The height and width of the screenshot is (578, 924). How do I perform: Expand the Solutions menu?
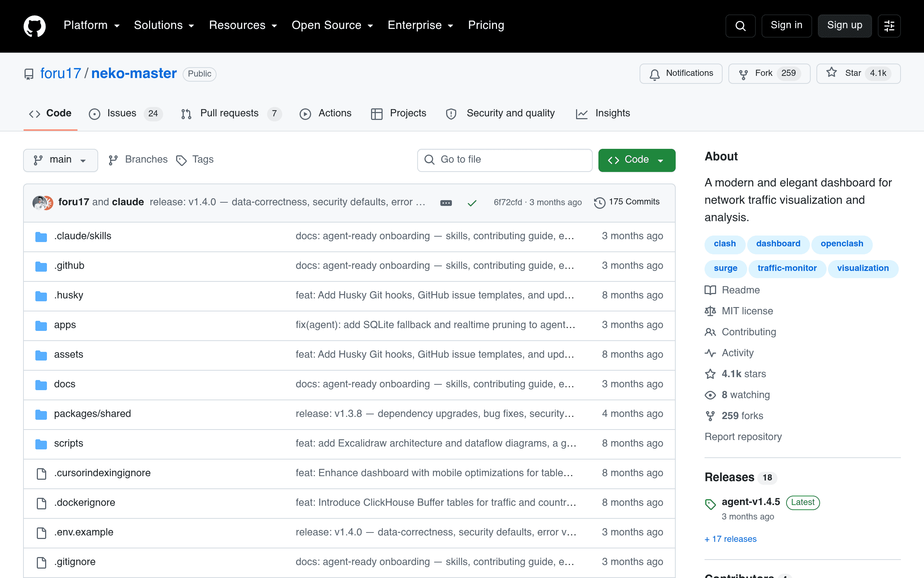click(164, 25)
